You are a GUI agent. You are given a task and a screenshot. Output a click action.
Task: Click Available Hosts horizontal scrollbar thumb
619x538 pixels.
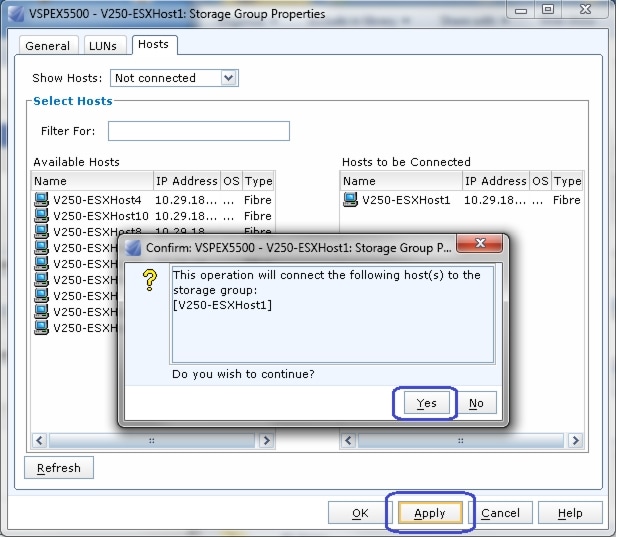[x=152, y=442]
